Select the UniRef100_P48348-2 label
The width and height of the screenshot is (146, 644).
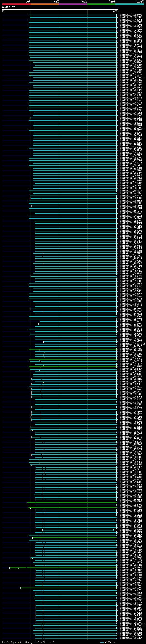pos(132,344)
